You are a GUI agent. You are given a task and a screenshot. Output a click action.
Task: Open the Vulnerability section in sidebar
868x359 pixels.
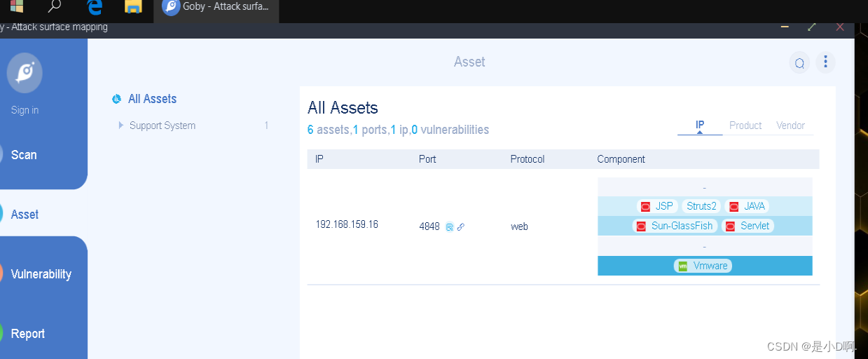coord(41,274)
